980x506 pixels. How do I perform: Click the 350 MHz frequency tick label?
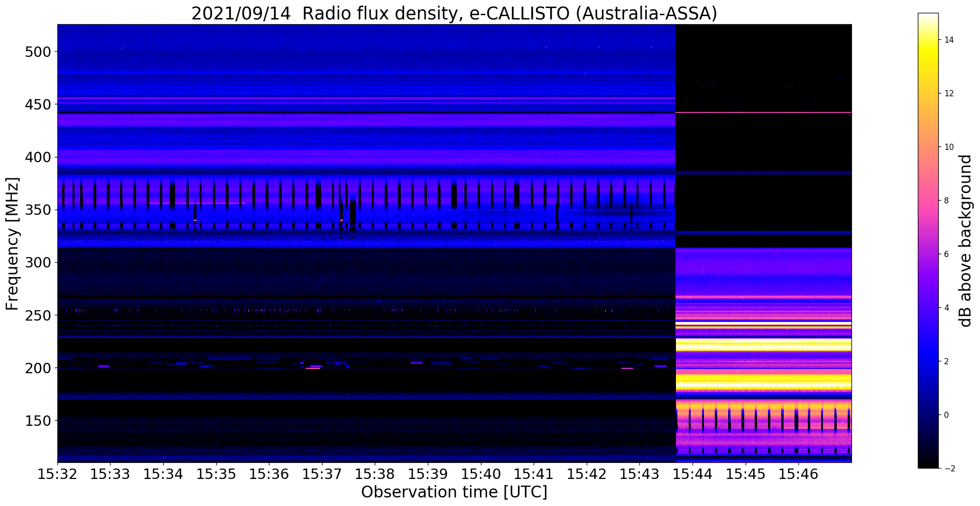click(39, 210)
